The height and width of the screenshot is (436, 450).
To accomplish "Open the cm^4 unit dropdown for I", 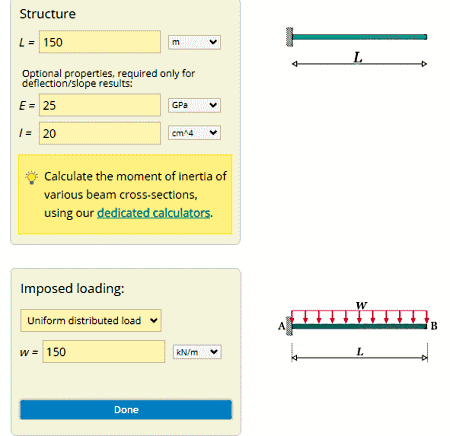I will [194, 133].
